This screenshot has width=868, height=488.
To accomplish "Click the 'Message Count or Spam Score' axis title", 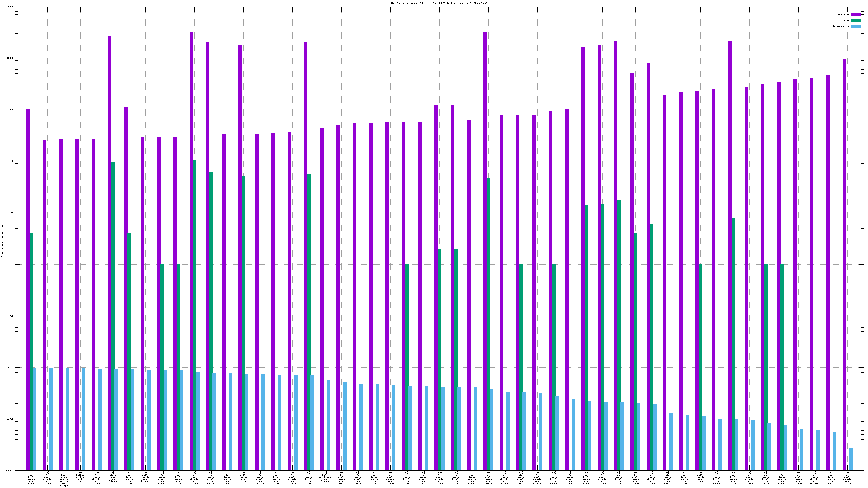I will (2, 239).
